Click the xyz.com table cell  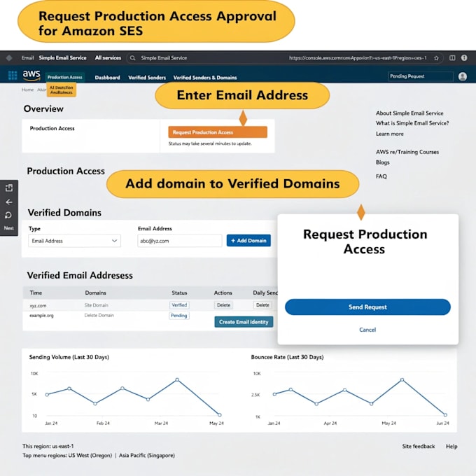pyautogui.click(x=38, y=306)
